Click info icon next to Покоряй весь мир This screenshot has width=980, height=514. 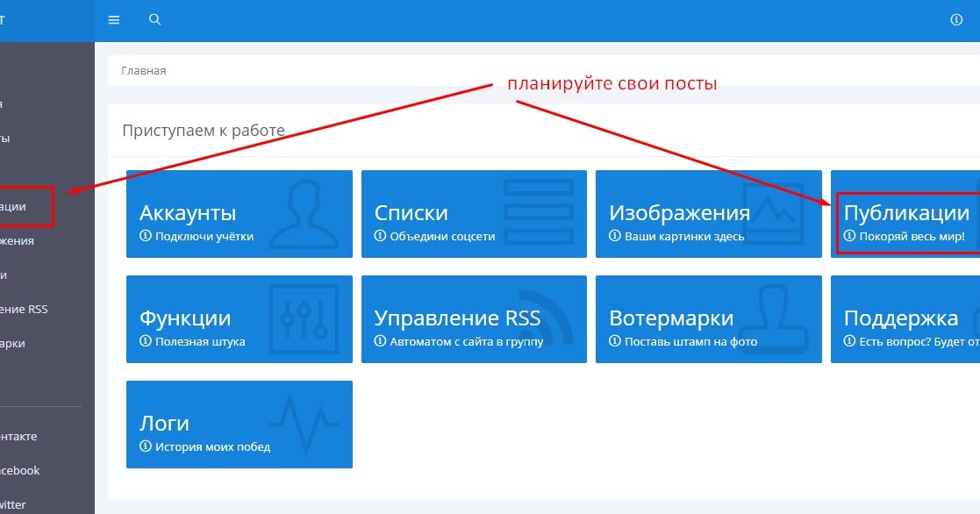(848, 235)
